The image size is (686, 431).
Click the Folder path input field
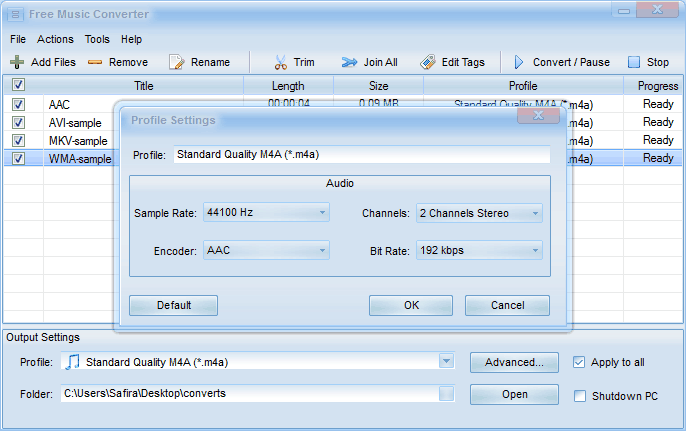249,393
